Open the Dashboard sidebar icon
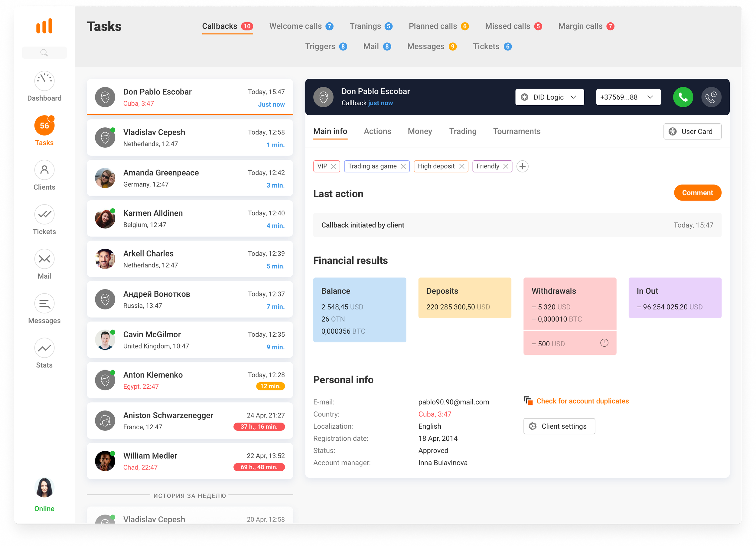This screenshot has height=546, width=756. (44, 81)
